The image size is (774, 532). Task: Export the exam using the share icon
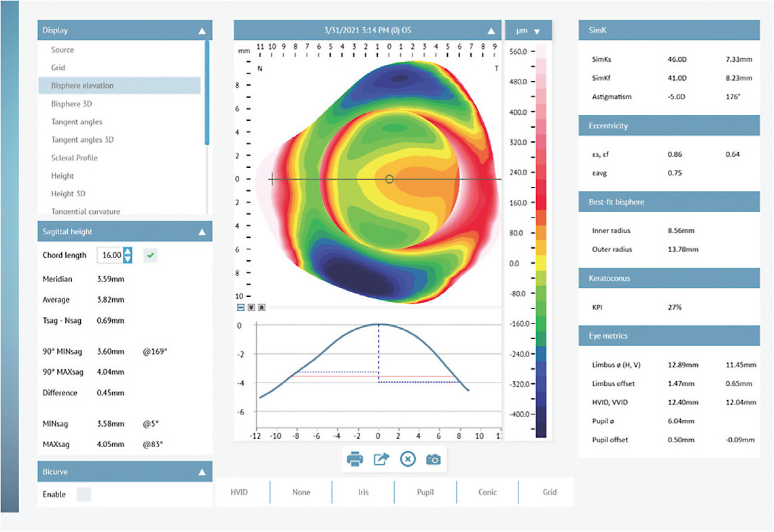click(381, 459)
